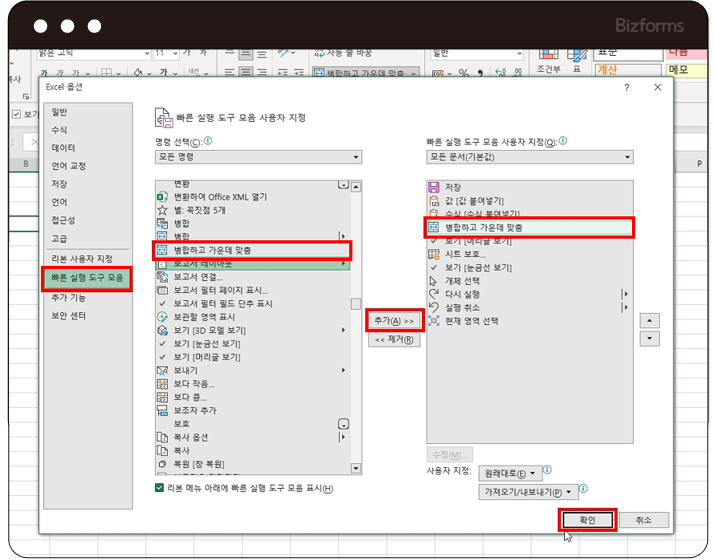Open 모든 문서(기본값) dropdown
Viewport: 715px width, 560px height.
point(530,157)
